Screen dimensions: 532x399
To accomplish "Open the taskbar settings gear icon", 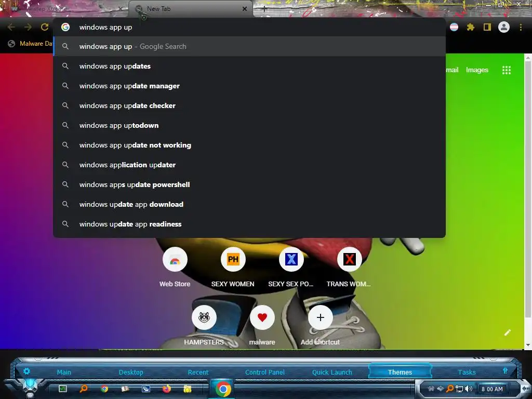I will pyautogui.click(x=26, y=371).
